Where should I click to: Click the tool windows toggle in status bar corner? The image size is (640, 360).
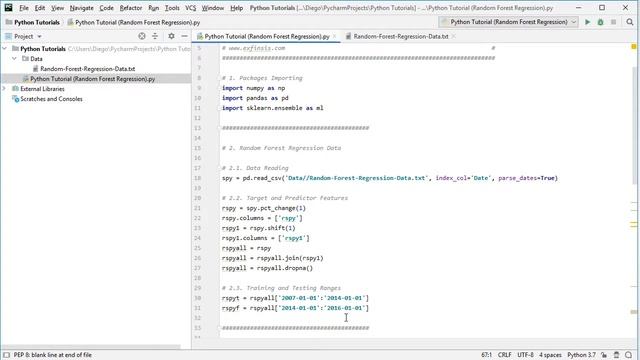coord(7,355)
